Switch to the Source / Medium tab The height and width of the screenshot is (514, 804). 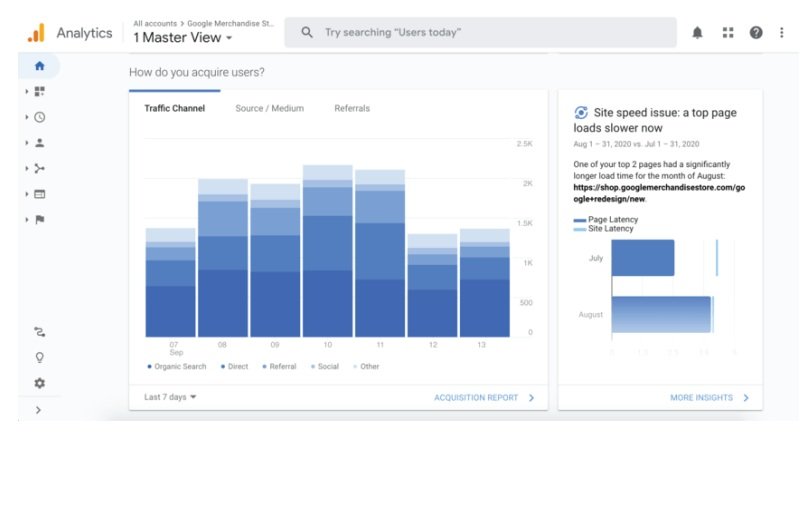click(x=269, y=108)
